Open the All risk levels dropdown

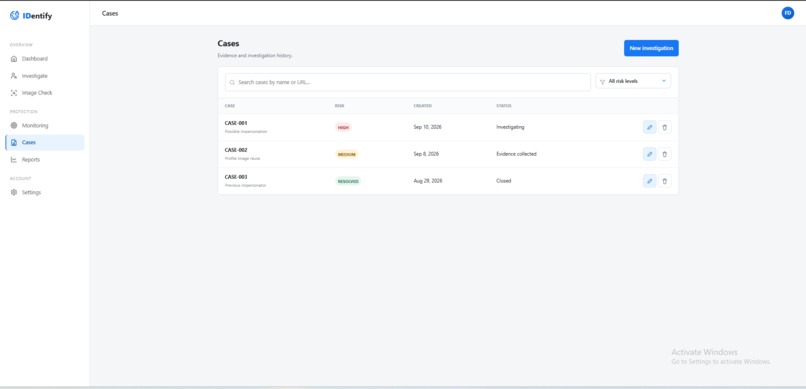click(633, 81)
